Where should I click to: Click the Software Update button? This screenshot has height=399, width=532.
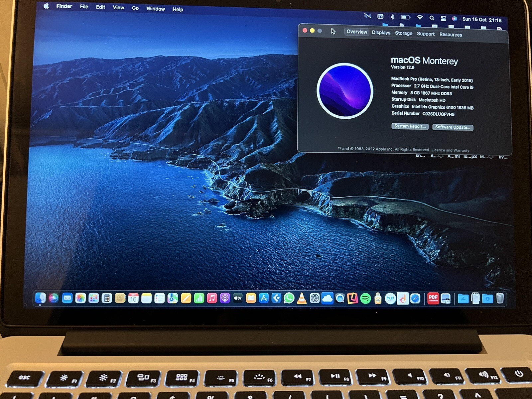coord(453,127)
